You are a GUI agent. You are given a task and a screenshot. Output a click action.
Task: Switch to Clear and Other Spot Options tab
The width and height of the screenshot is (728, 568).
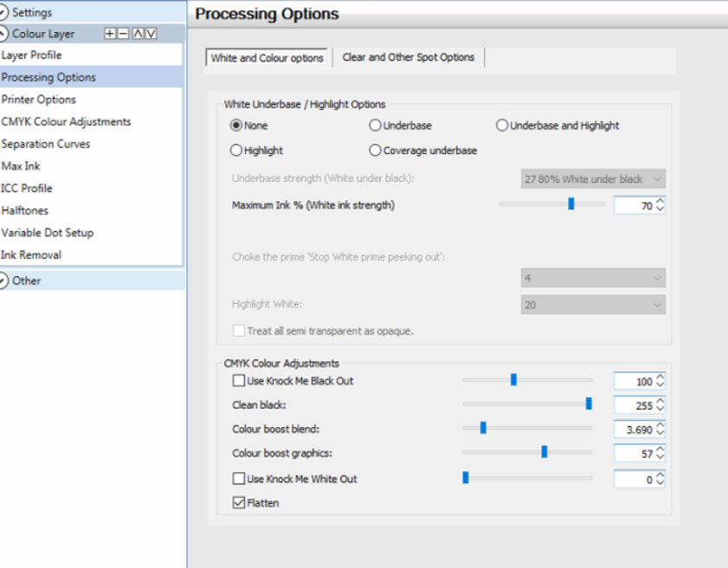click(409, 57)
